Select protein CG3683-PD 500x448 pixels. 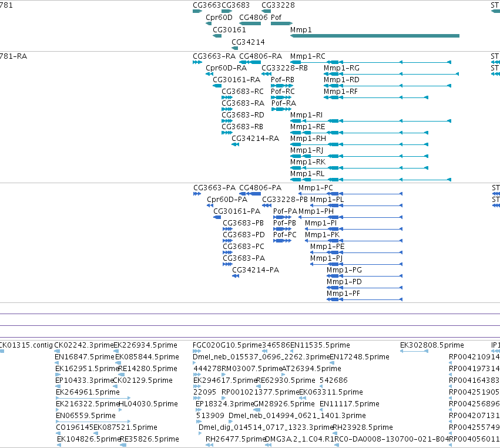(x=228, y=241)
